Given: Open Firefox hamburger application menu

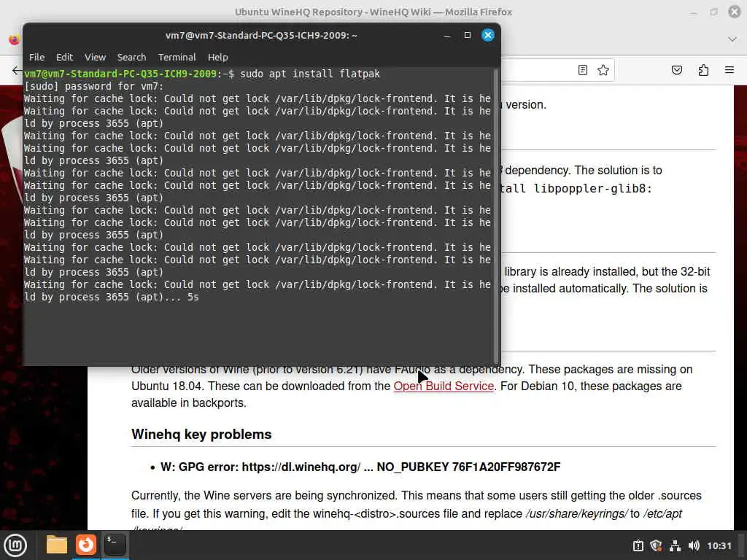Looking at the screenshot, I should [729, 70].
